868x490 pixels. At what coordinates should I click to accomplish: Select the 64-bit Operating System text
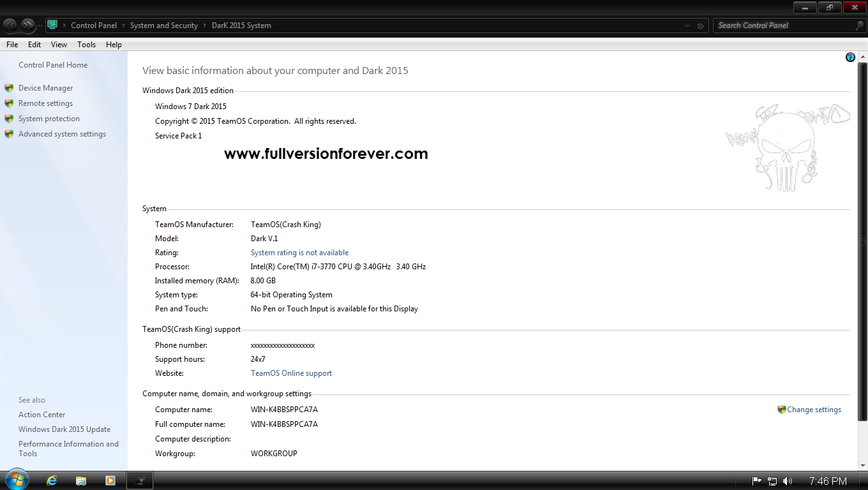pos(292,295)
